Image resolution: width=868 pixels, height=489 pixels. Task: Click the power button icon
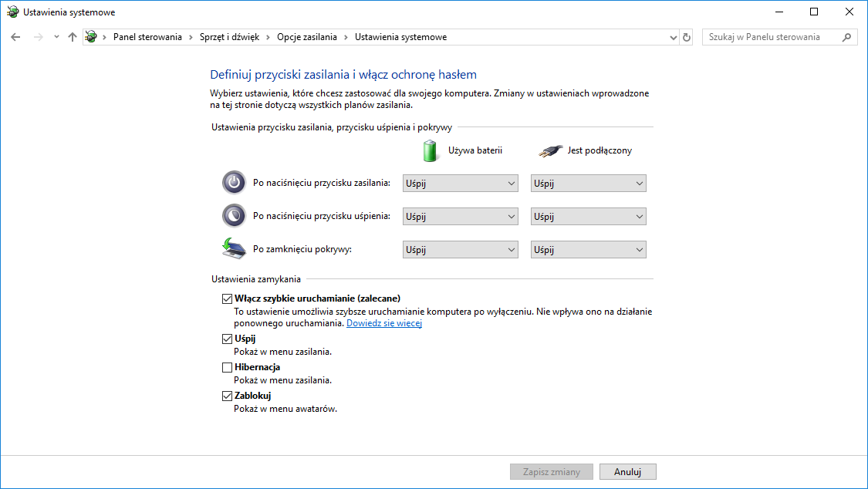[x=233, y=183]
